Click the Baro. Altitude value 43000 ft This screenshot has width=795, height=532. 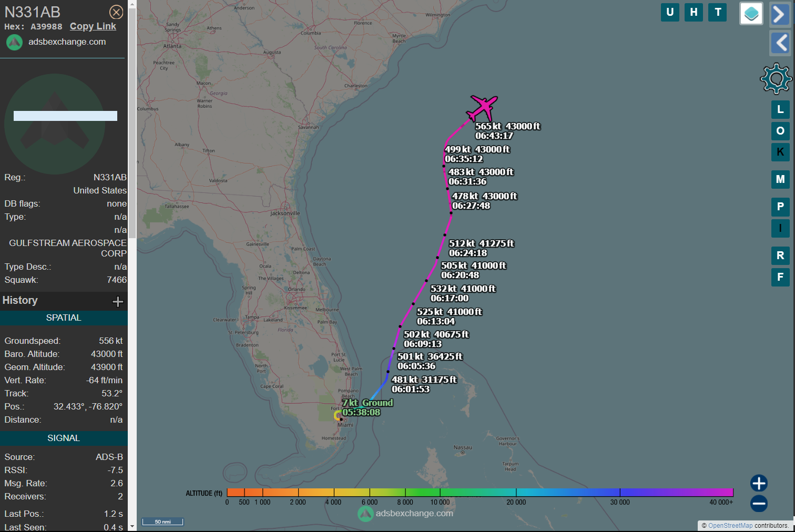point(107,354)
